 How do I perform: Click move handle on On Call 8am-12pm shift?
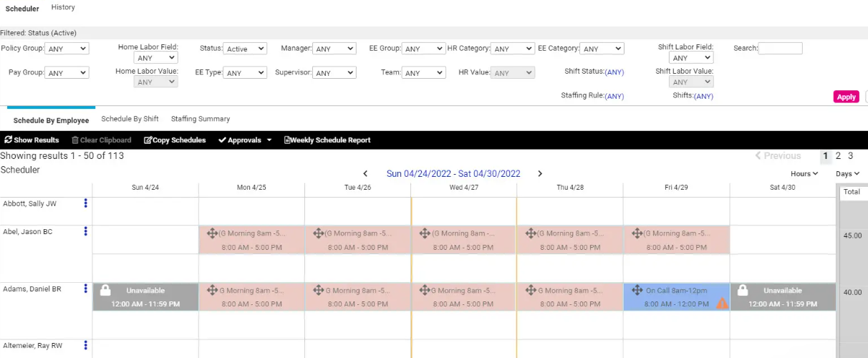pyautogui.click(x=637, y=291)
